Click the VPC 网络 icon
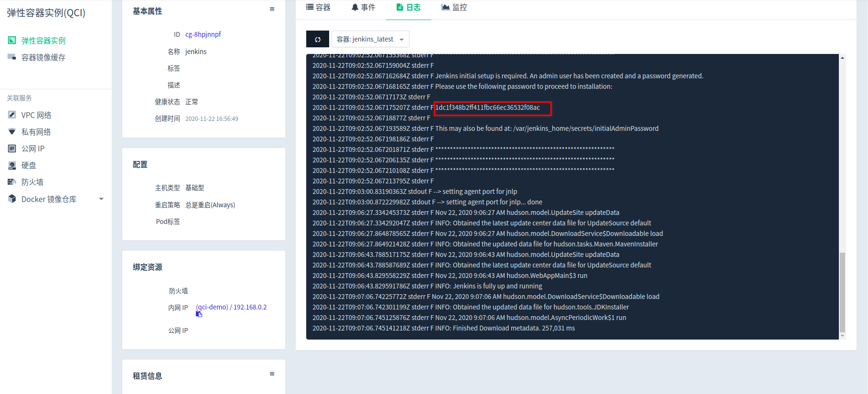Image resolution: width=868 pixels, height=394 pixels. click(12, 115)
